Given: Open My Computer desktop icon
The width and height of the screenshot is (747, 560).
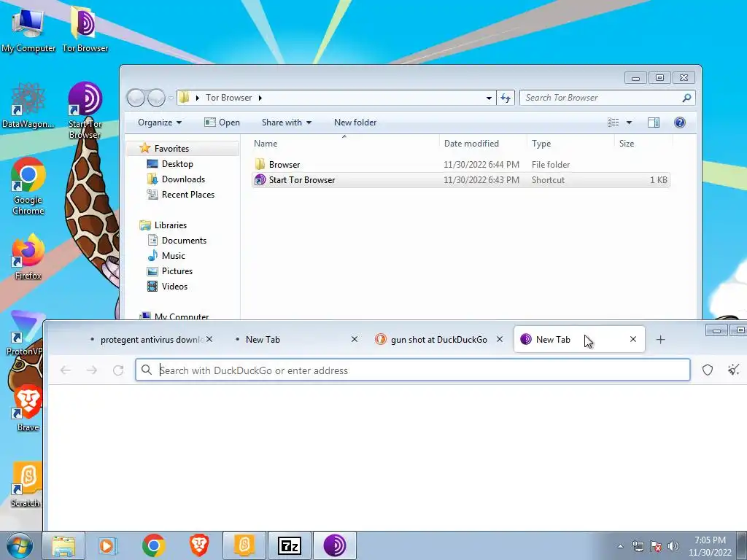Looking at the screenshot, I should [28, 31].
